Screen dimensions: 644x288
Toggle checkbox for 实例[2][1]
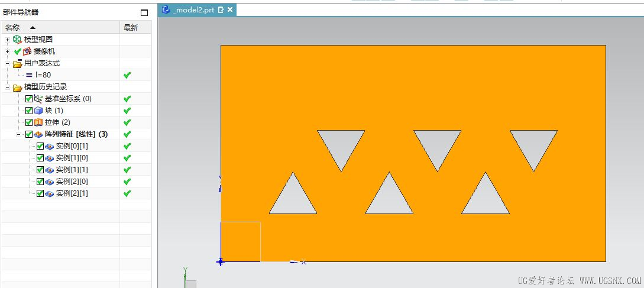point(40,193)
